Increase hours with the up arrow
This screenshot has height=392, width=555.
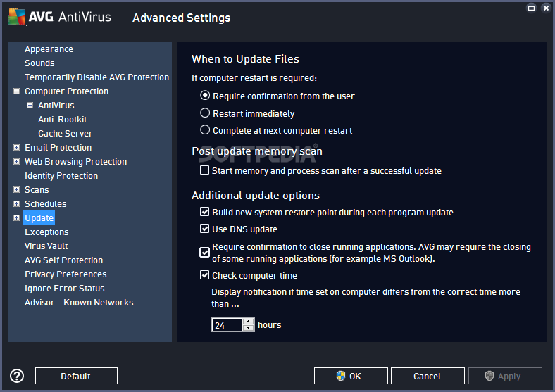point(249,322)
